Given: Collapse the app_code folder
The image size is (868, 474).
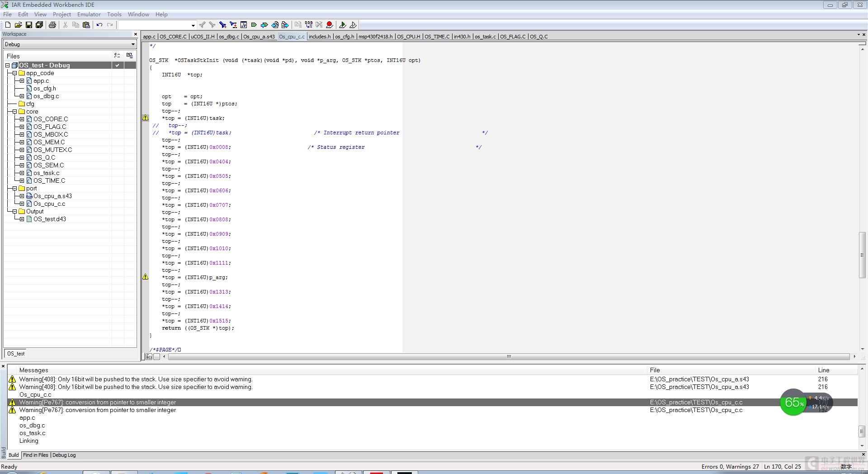Looking at the screenshot, I should (14, 73).
